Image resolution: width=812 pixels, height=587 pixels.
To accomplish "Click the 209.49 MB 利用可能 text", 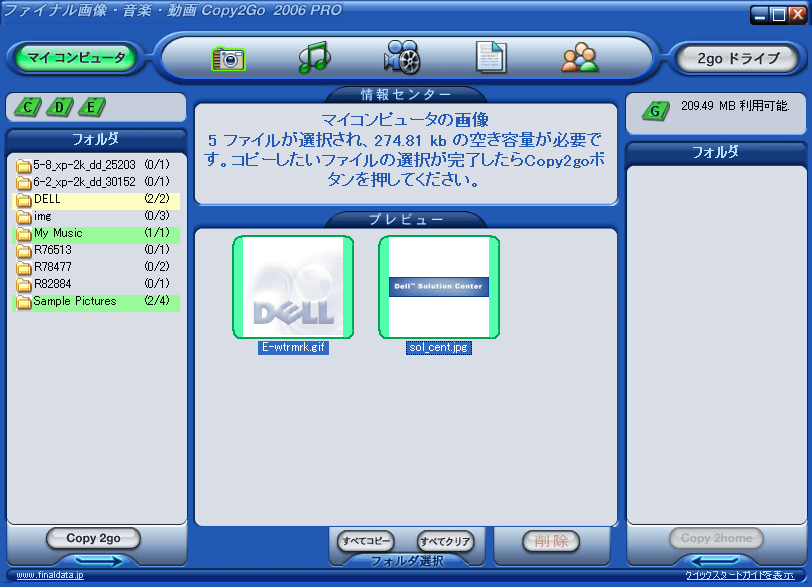I will click(x=735, y=106).
